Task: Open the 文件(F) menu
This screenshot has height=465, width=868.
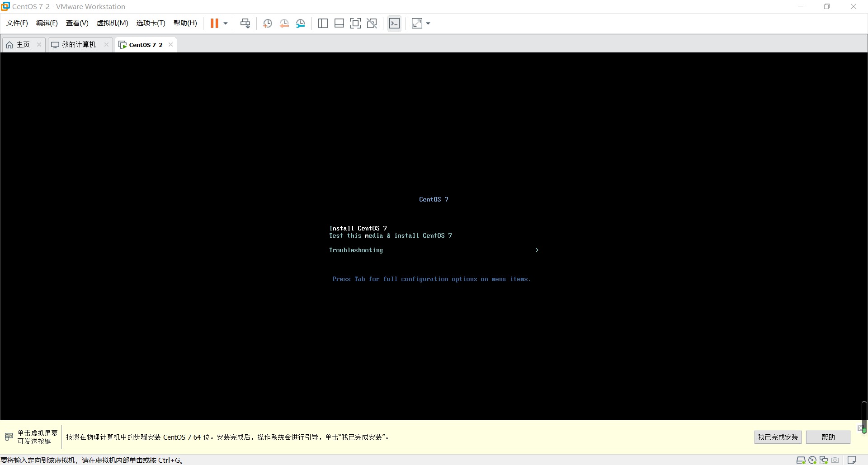Action: (17, 23)
